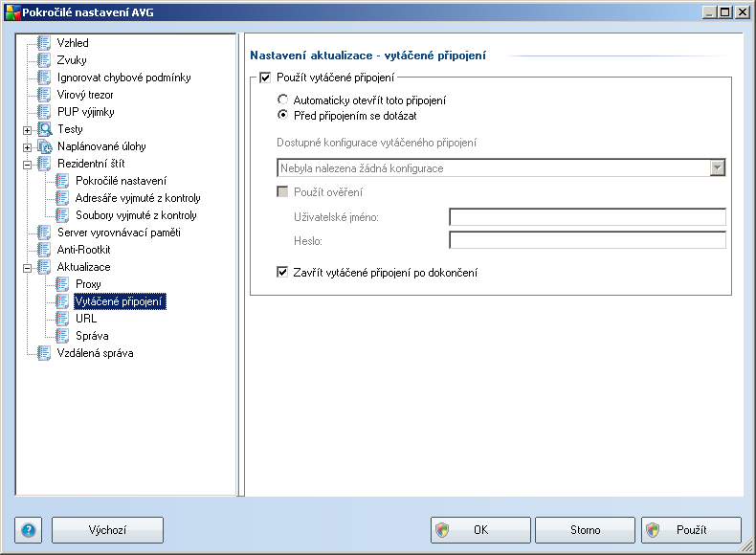The height and width of the screenshot is (555, 756).
Task: Expand the Naplánované úlohy tree node
Action: 28,147
